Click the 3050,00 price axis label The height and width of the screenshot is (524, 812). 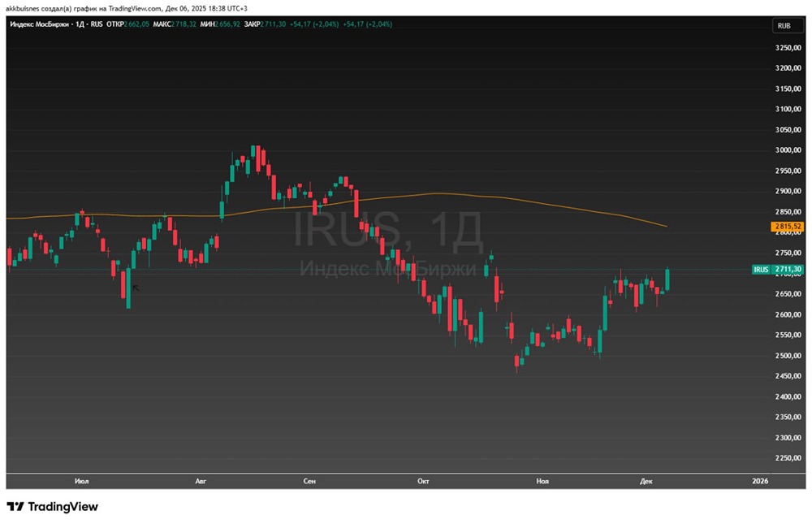tap(788, 129)
